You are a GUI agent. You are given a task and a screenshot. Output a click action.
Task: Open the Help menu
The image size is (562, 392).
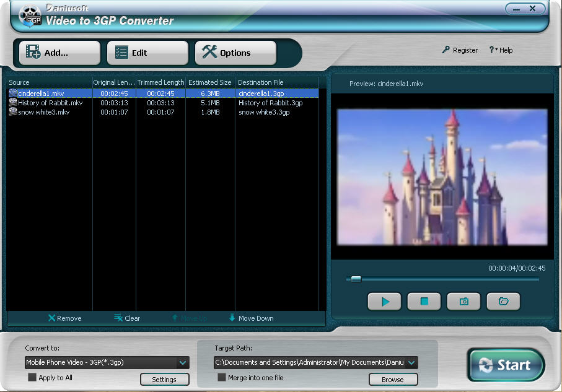coord(501,50)
